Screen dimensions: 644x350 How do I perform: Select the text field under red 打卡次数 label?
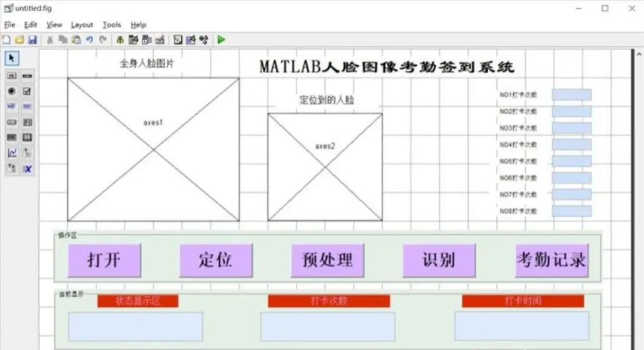pyautogui.click(x=328, y=327)
